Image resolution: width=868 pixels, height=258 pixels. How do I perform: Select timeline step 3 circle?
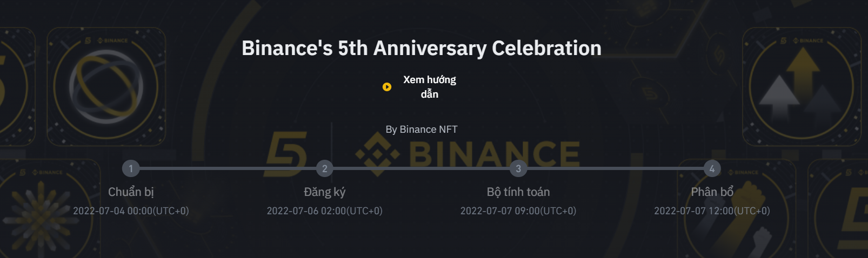click(x=518, y=168)
